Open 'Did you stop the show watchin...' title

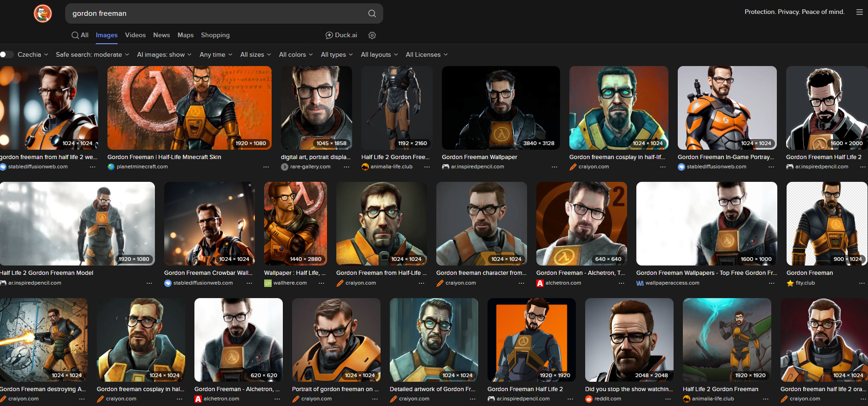629,389
